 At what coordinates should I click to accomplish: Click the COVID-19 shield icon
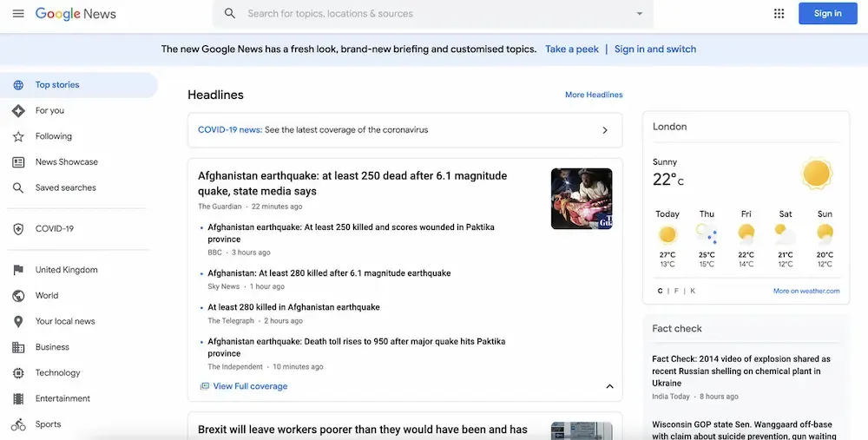click(18, 229)
